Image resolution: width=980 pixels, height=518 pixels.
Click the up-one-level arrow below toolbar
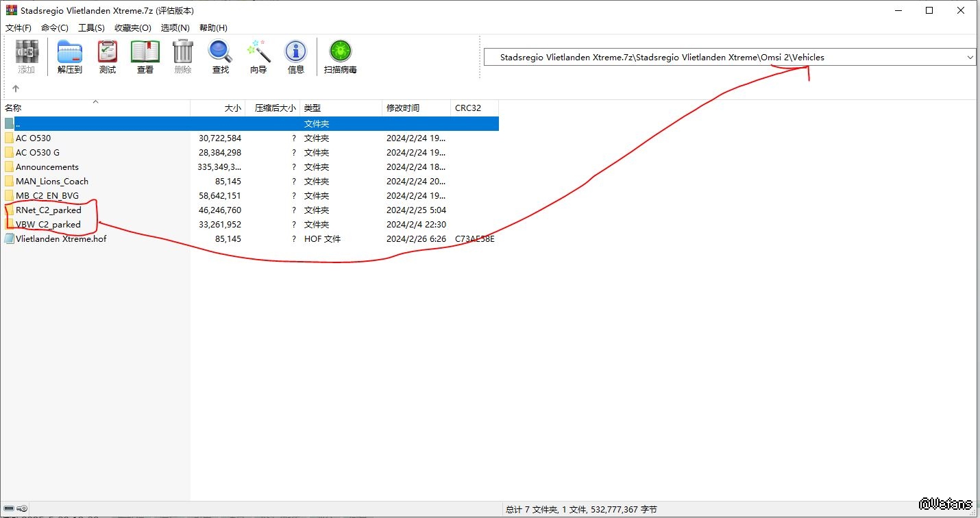(x=16, y=88)
